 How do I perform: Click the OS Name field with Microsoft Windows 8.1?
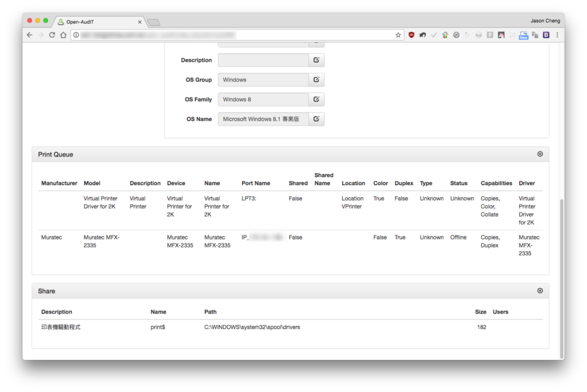point(263,119)
